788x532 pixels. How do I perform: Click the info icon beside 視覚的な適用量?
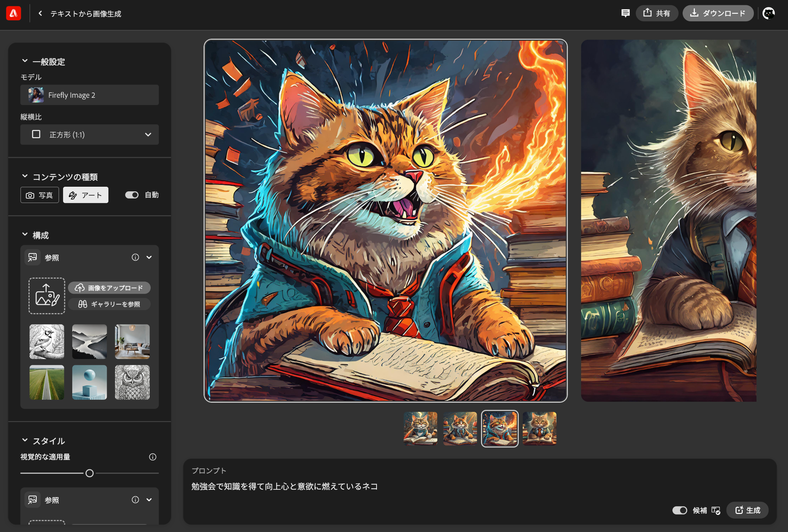click(153, 457)
